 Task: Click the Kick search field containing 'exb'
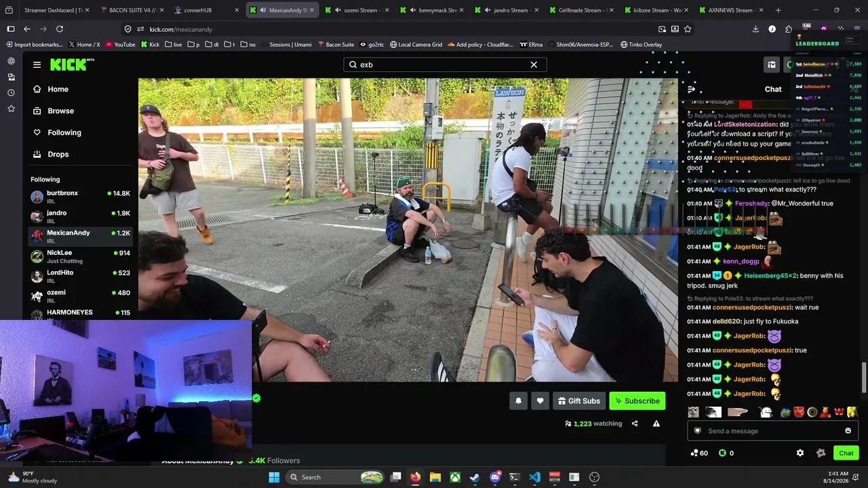click(x=445, y=64)
